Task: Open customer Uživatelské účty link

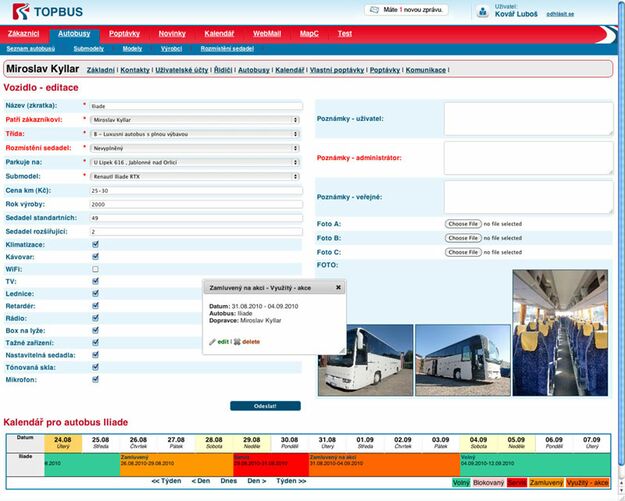Action: pyautogui.click(x=182, y=70)
